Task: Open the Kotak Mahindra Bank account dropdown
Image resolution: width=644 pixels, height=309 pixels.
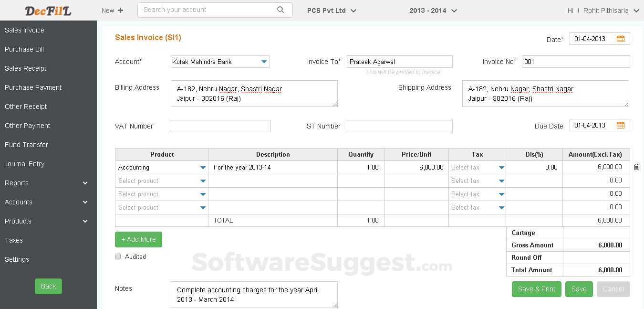Action: click(x=264, y=62)
